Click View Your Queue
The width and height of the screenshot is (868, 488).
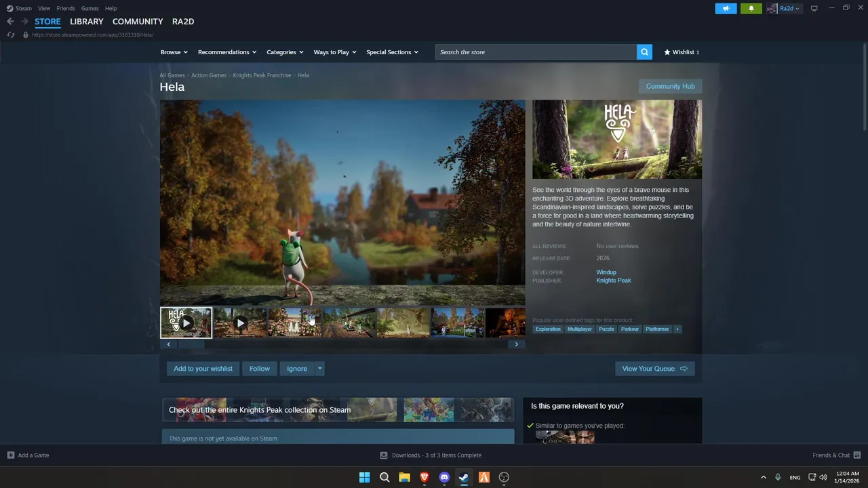coord(655,369)
